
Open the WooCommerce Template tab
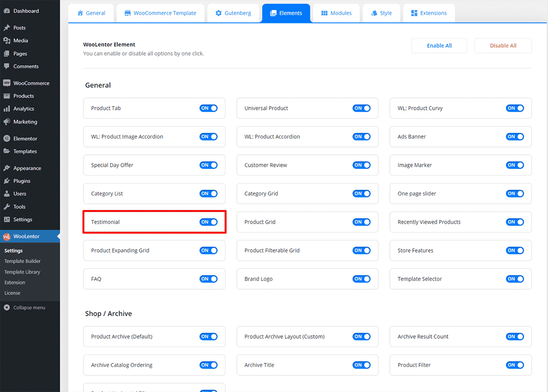click(x=160, y=13)
